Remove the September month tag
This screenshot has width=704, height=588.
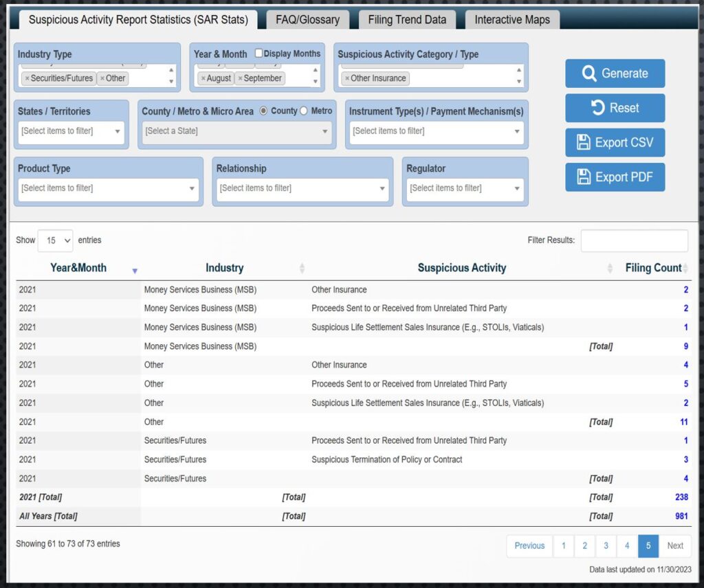[240, 78]
